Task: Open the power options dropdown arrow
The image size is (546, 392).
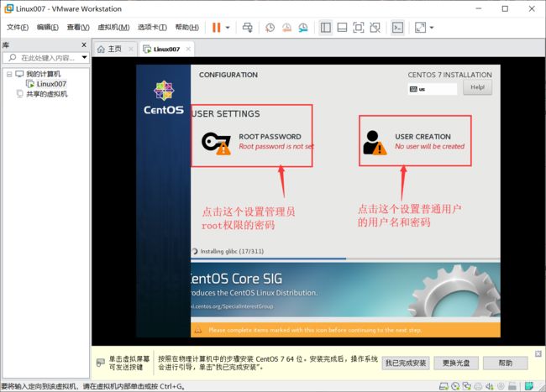Action: (228, 28)
